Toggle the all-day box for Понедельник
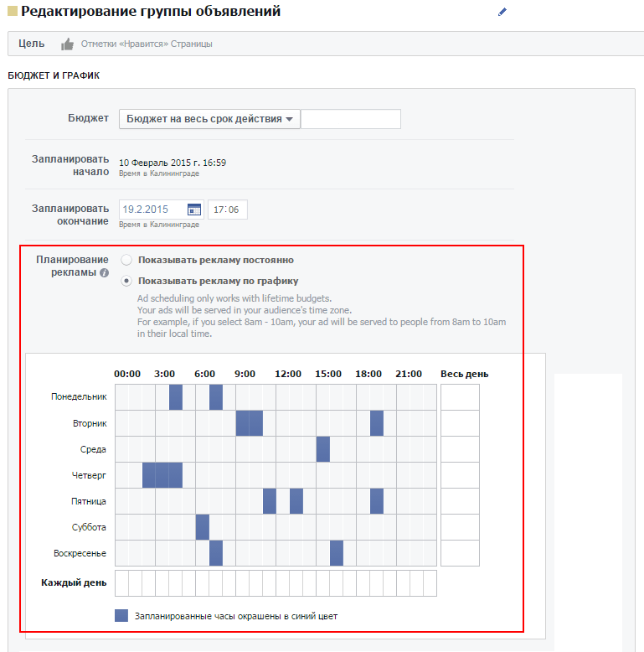 460,397
